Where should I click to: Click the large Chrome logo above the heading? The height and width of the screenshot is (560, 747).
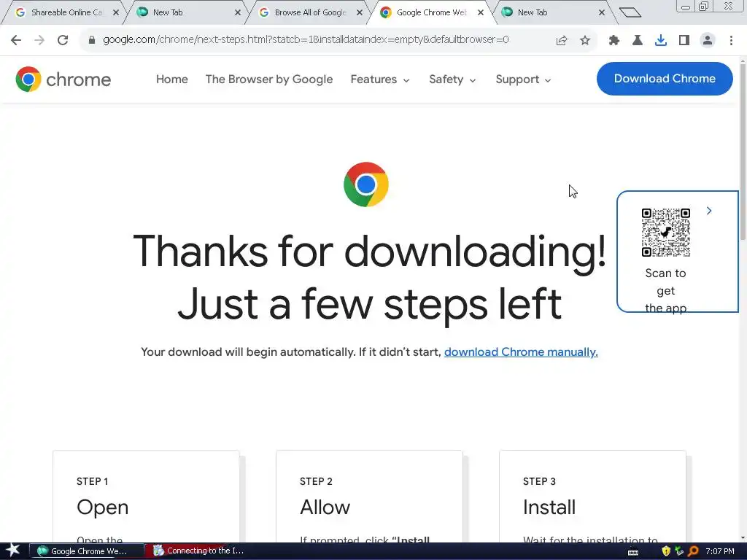coord(366,184)
